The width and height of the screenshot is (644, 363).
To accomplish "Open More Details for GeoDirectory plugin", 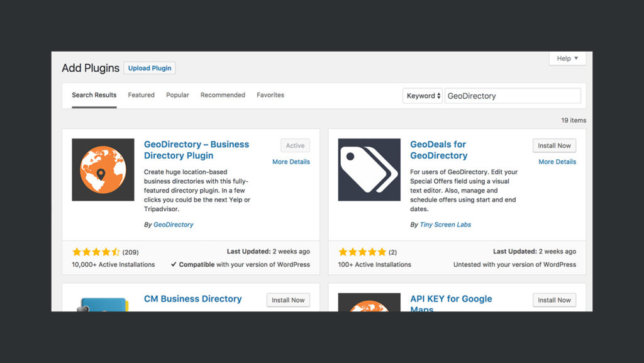I will pyautogui.click(x=291, y=162).
